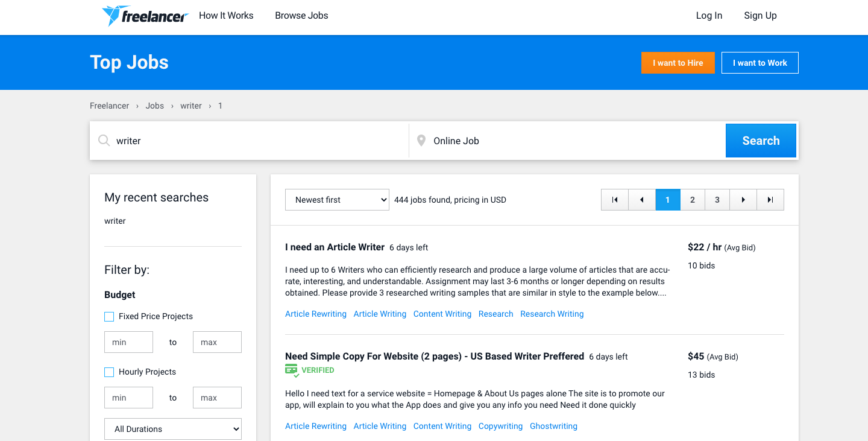This screenshot has width=868, height=441.
Task: Check the Hourly Projects checkbox
Action: pos(109,372)
